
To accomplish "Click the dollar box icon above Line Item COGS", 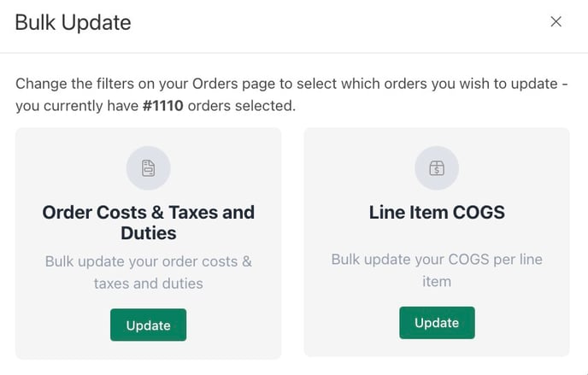I will coord(437,167).
